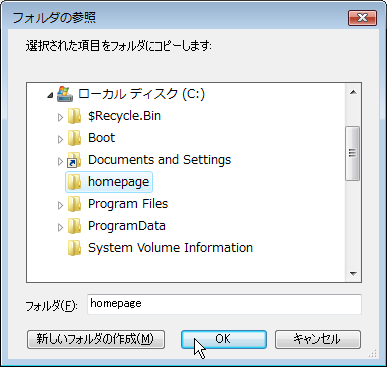
Task: Click the Boot folder icon
Action: click(x=74, y=138)
